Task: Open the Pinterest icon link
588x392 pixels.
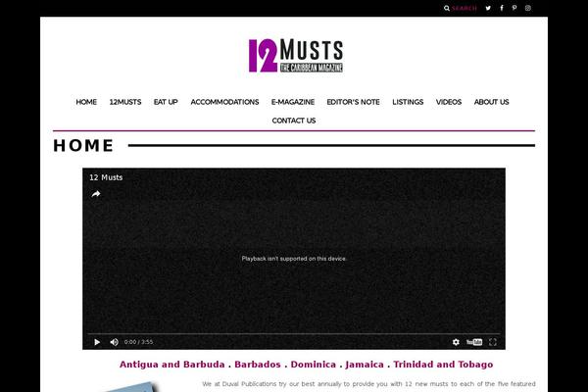Action: (514, 8)
